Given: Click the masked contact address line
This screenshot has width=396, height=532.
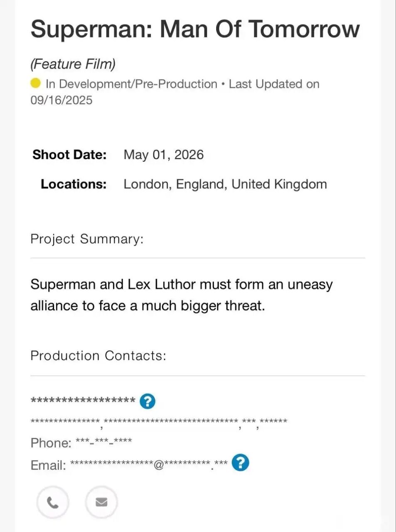Looking at the screenshot, I should coord(159,422).
